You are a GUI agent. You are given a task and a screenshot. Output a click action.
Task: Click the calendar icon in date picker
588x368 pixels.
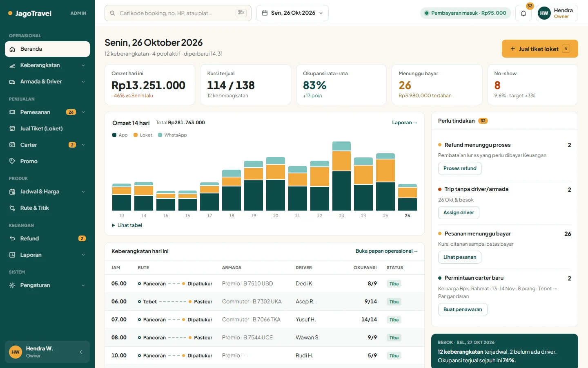coord(265,13)
